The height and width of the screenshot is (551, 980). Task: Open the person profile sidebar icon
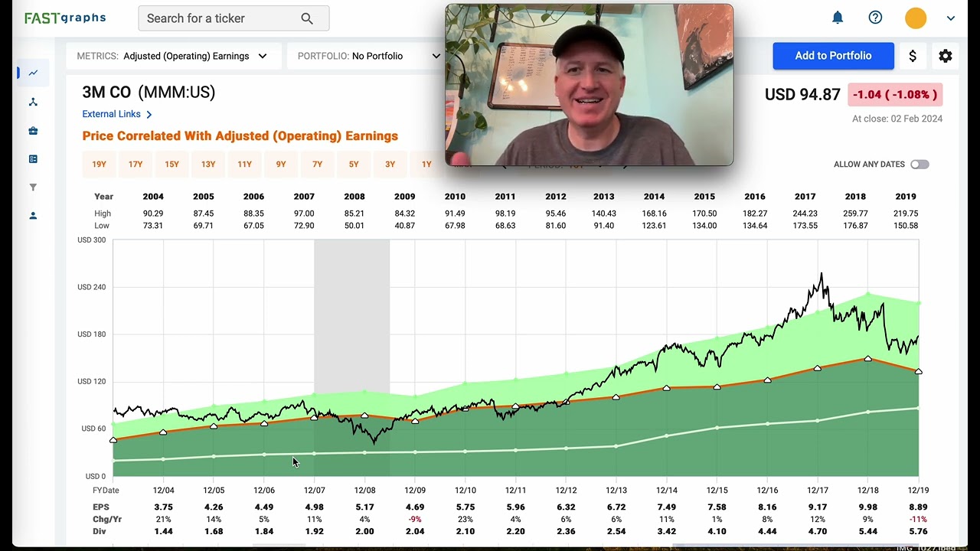[33, 216]
